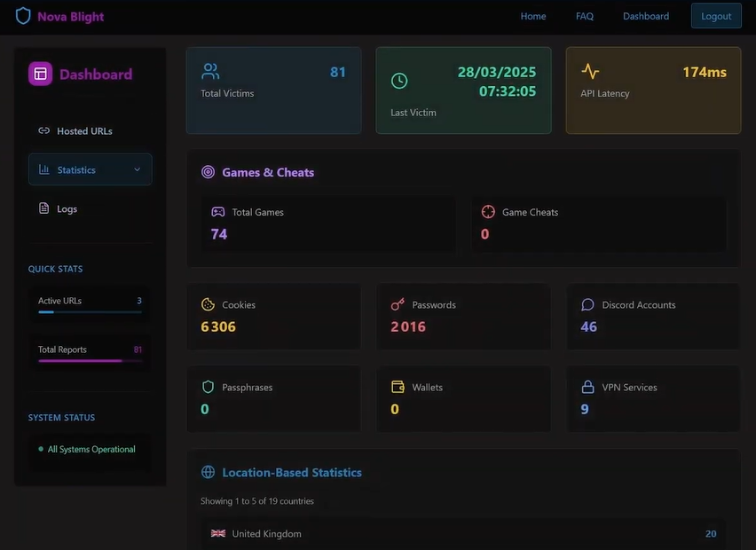Screen dimensions: 756x550
Task: Click the Last Victim clock icon
Action: pos(399,81)
